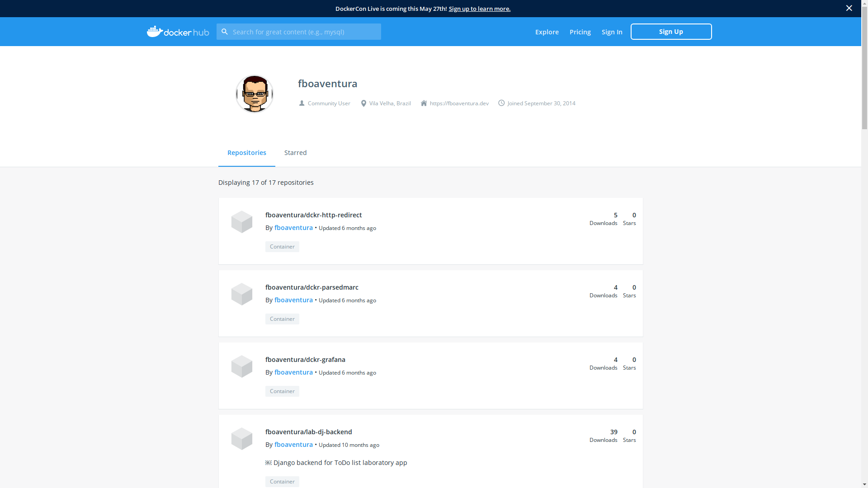Image resolution: width=868 pixels, height=488 pixels.
Task: Open the 'Sign up to learn more' link
Action: 480,9
